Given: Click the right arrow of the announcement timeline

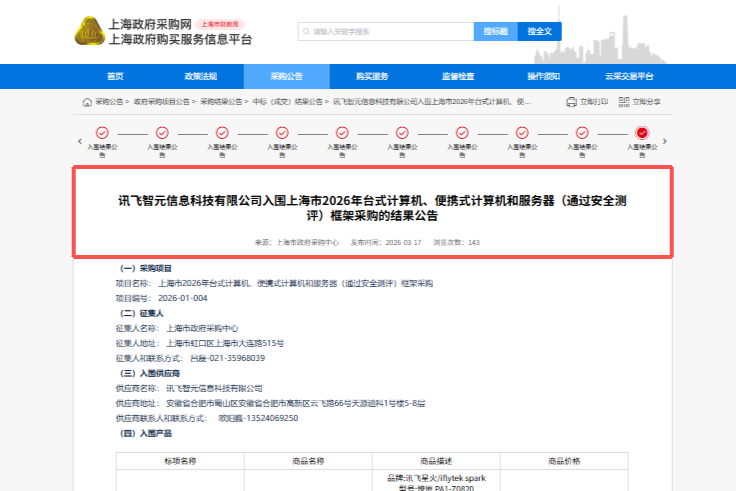Looking at the screenshot, I should [666, 141].
